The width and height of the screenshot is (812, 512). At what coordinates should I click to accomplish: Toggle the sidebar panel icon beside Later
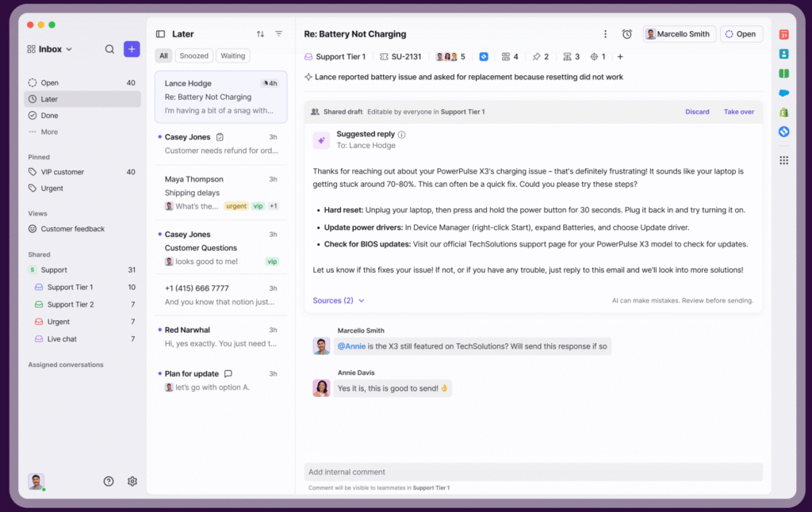pyautogui.click(x=160, y=34)
